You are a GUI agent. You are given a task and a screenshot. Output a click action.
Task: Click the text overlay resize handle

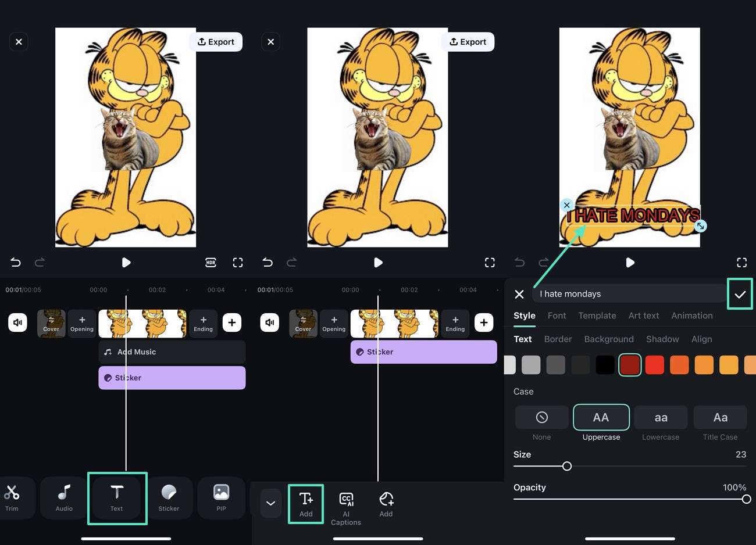[701, 226]
